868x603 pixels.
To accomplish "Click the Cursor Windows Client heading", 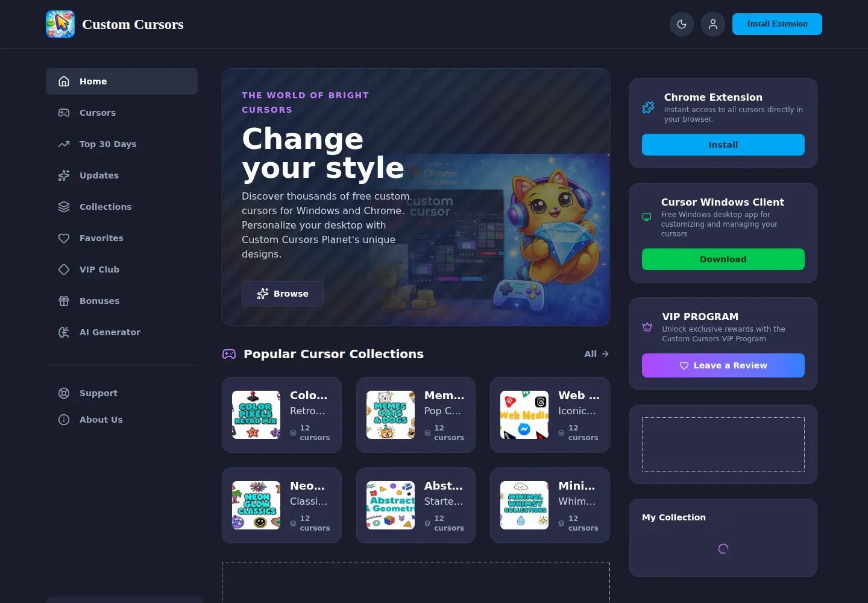I will click(723, 202).
